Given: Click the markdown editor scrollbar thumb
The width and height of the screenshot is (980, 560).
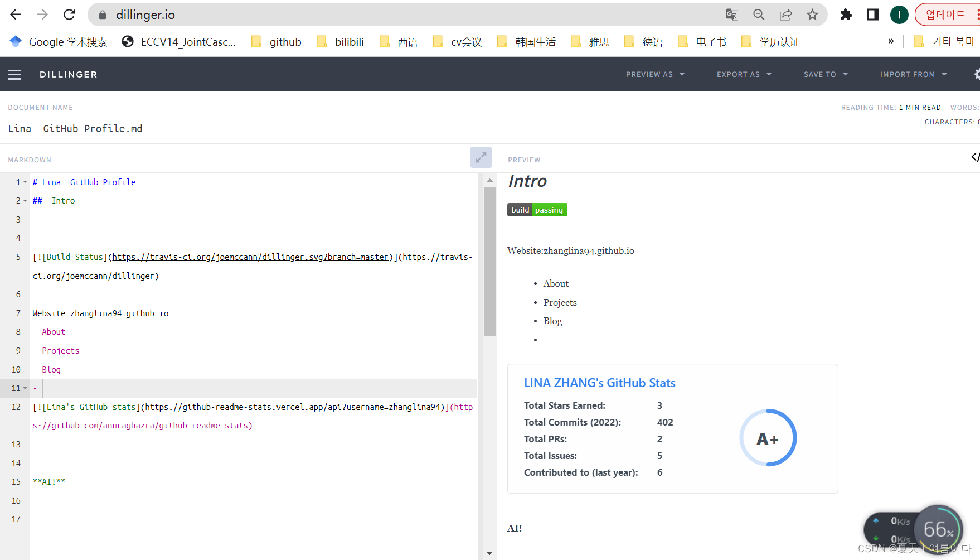Looking at the screenshot, I should [x=489, y=261].
